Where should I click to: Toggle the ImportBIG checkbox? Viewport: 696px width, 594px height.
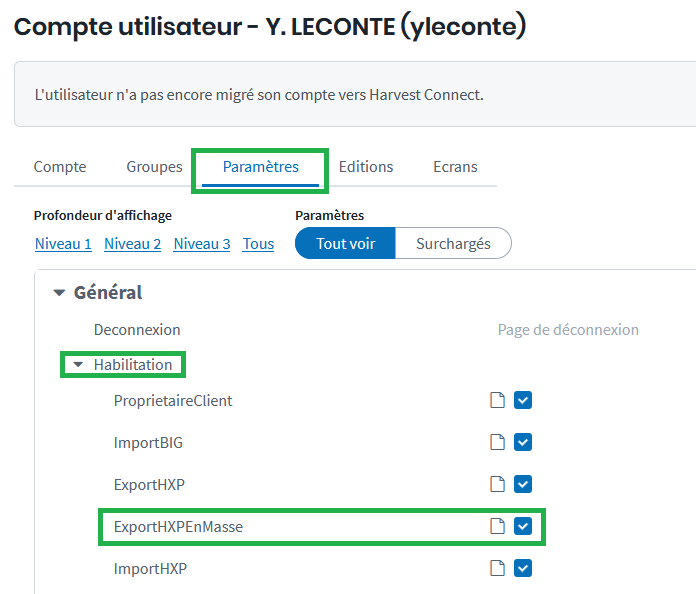(x=523, y=443)
